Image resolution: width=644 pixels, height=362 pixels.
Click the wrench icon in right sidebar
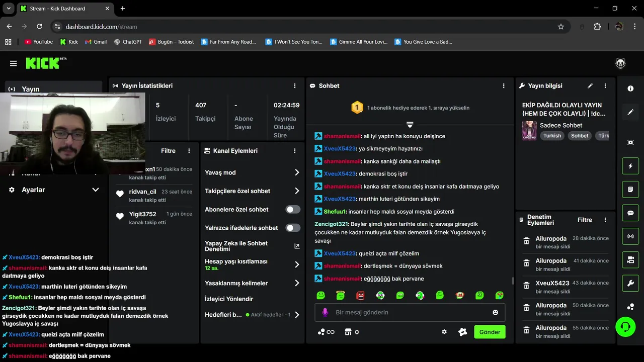(630, 283)
